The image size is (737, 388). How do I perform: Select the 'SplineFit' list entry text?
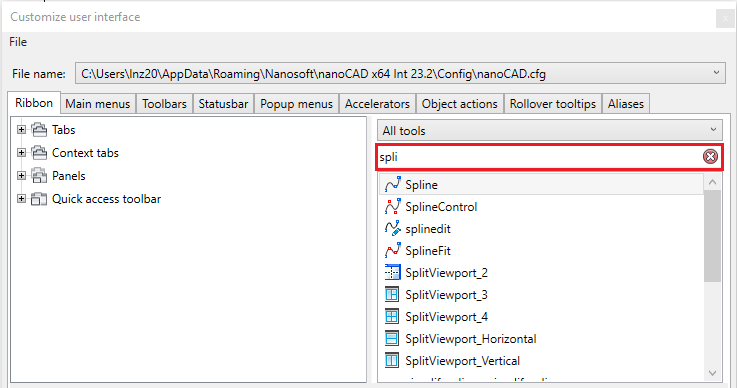pos(428,251)
